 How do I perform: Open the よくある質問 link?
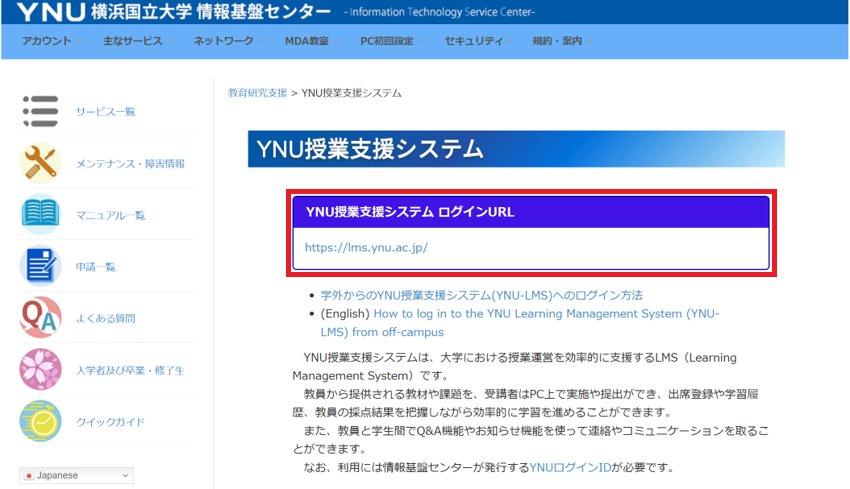pyautogui.click(x=106, y=318)
